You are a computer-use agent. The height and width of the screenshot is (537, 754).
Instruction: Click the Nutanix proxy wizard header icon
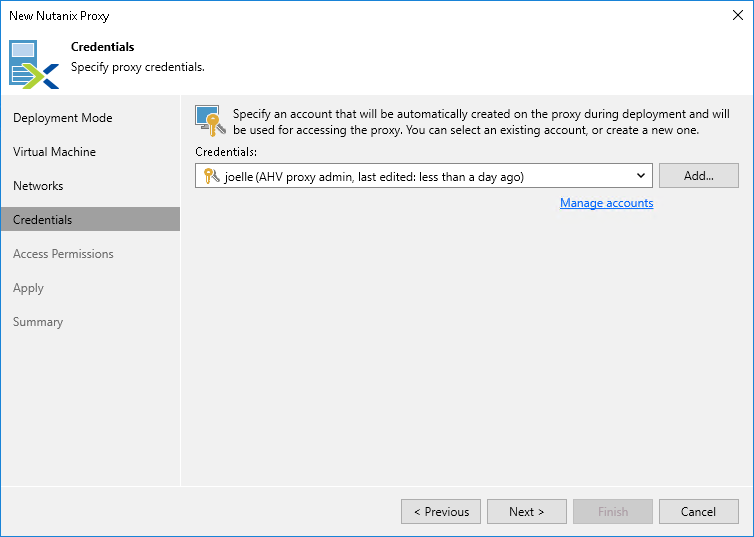click(x=34, y=64)
